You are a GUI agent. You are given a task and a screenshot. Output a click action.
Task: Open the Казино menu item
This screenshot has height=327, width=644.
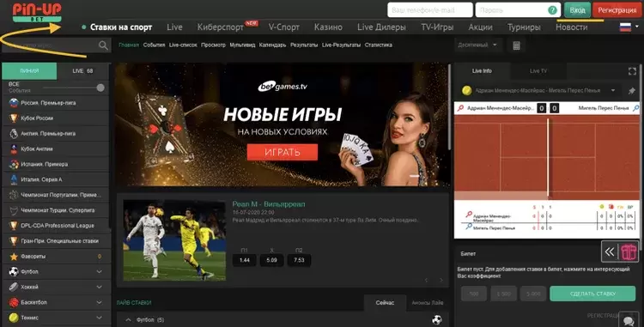[328, 27]
